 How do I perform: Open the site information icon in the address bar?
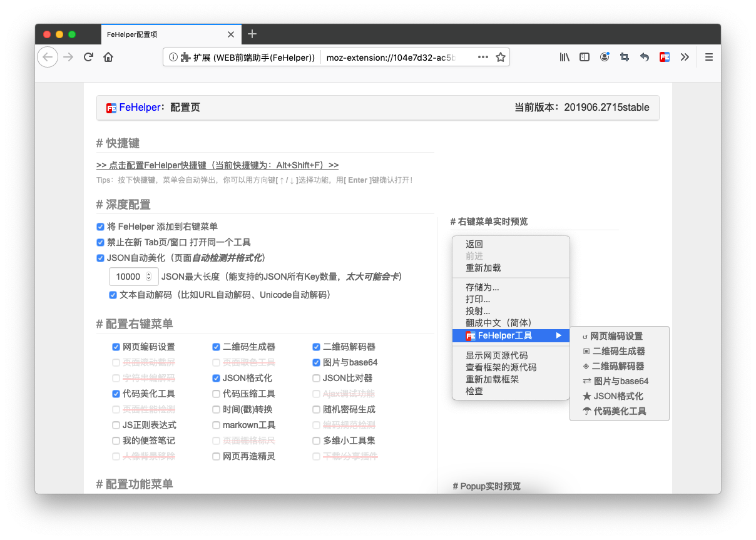point(173,57)
